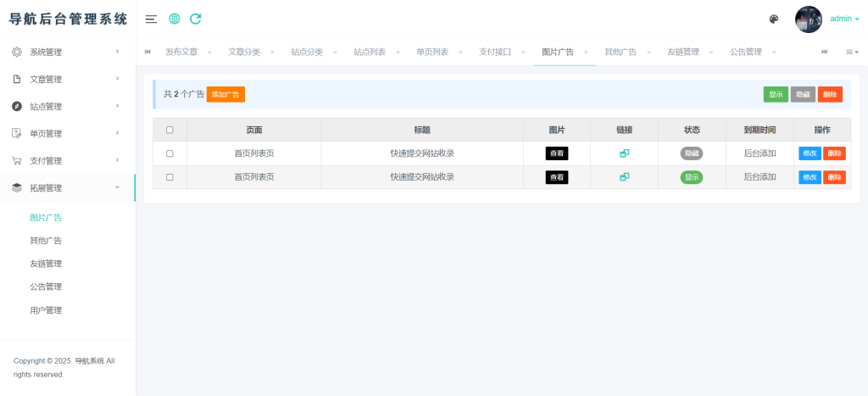The image size is (868, 396).
Task: Click the admin avatar picture
Action: [808, 20]
